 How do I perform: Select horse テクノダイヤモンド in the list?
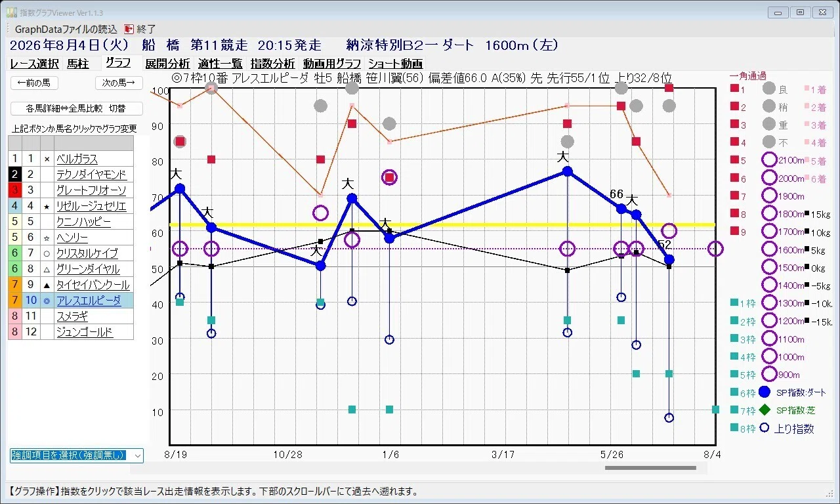tap(91, 175)
